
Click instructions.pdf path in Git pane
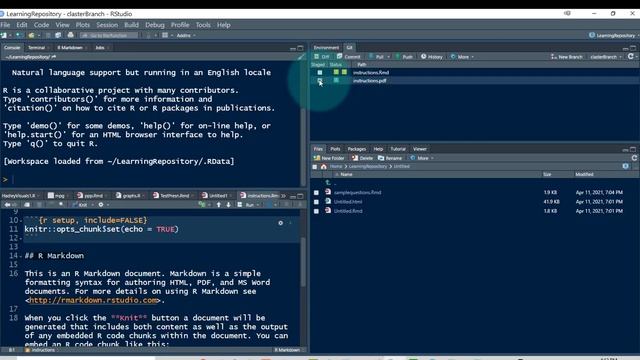click(369, 81)
